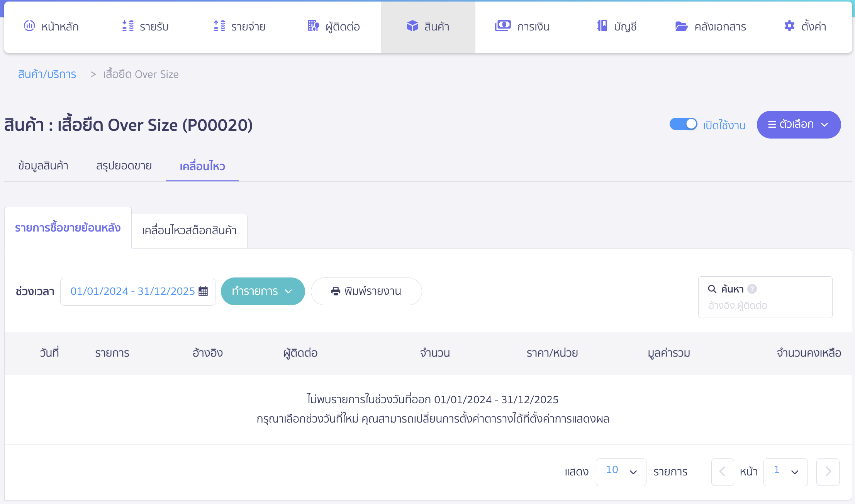Click the พิมพ์รายงาน print report button

tap(366, 291)
